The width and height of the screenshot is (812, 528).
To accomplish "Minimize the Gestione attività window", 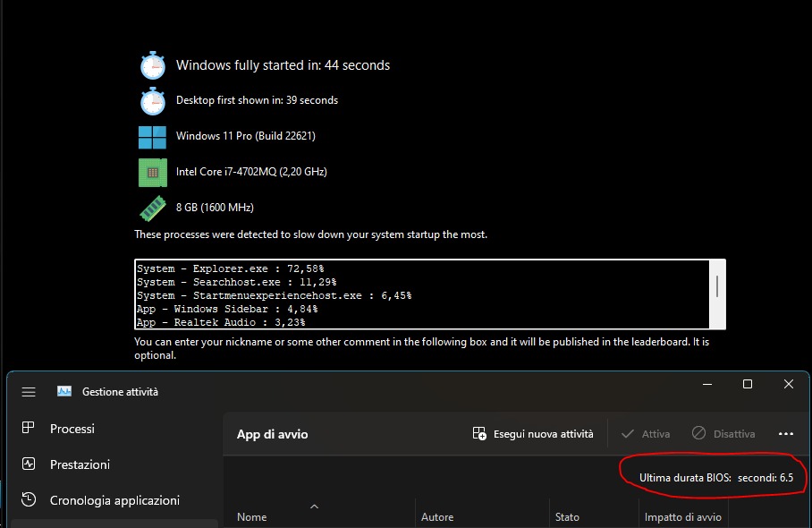I will pyautogui.click(x=706, y=384).
